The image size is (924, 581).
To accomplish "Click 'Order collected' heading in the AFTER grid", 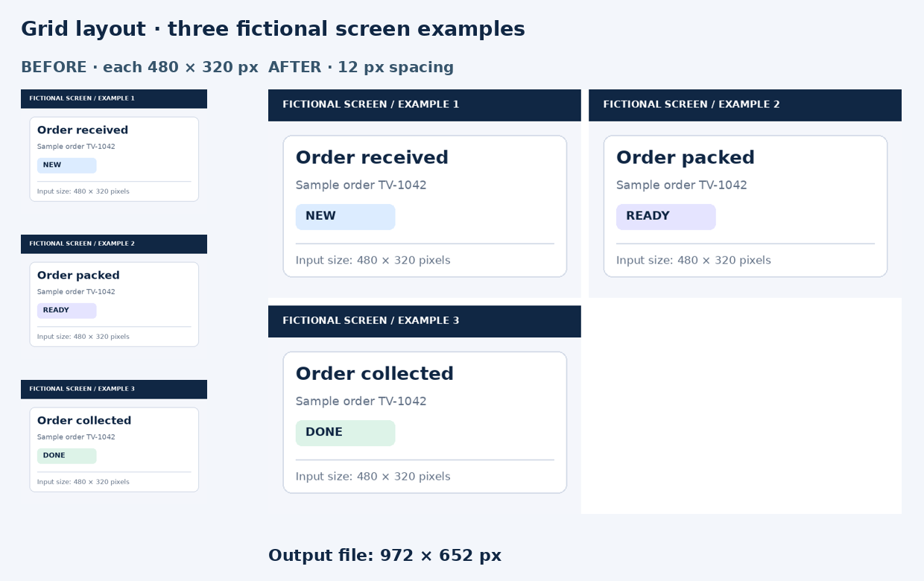I will (375, 374).
